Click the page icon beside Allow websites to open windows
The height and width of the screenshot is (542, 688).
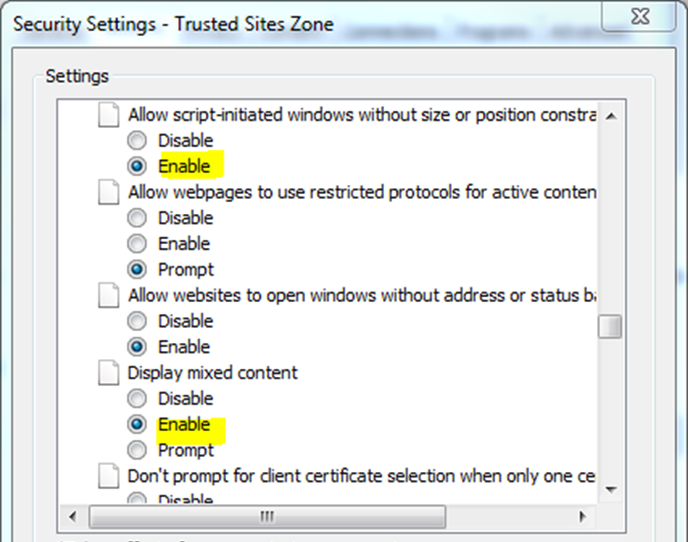pyautogui.click(x=108, y=296)
